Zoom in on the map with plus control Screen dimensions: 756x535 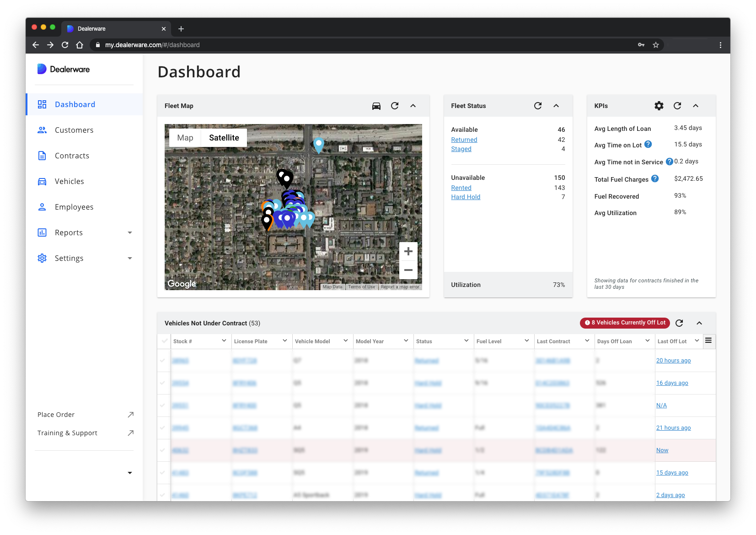pyautogui.click(x=408, y=251)
